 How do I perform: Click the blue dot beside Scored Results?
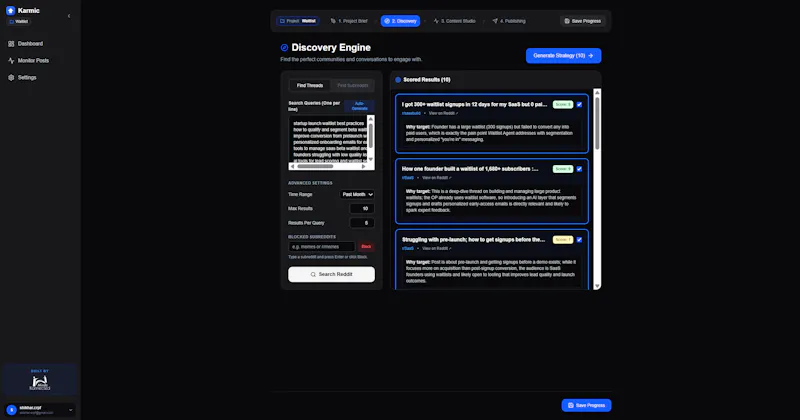(398, 80)
